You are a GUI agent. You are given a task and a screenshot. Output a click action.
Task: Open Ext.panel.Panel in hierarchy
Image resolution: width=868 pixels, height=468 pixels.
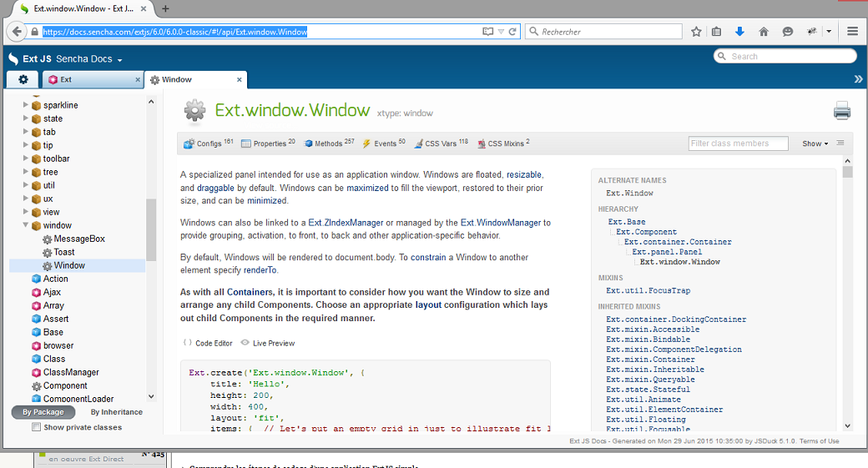tap(667, 252)
